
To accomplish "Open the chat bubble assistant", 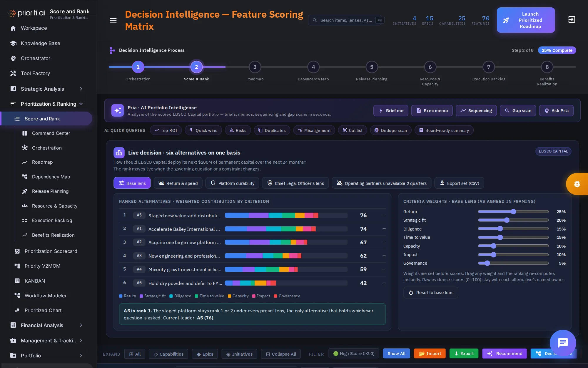I will pos(563,343).
